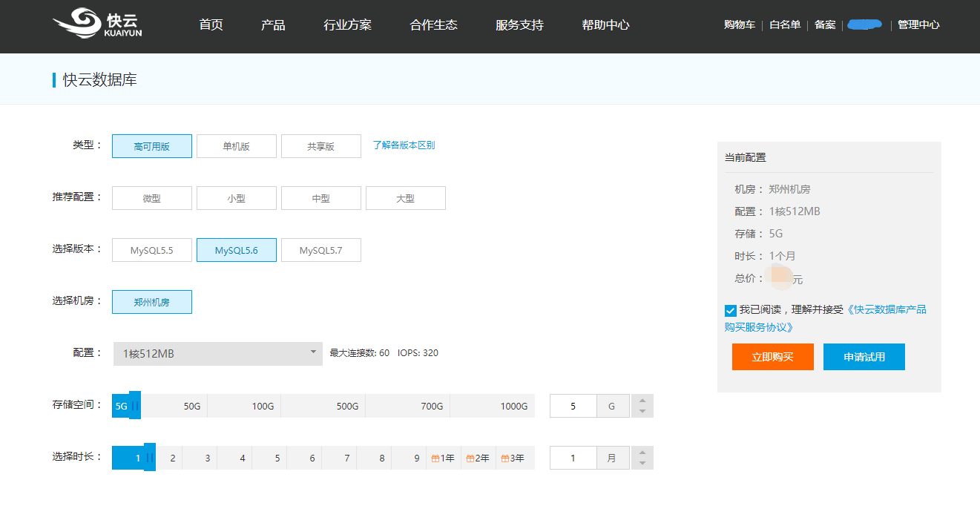Open the 产品 navigation menu
The width and height of the screenshot is (980, 526).
(x=273, y=25)
